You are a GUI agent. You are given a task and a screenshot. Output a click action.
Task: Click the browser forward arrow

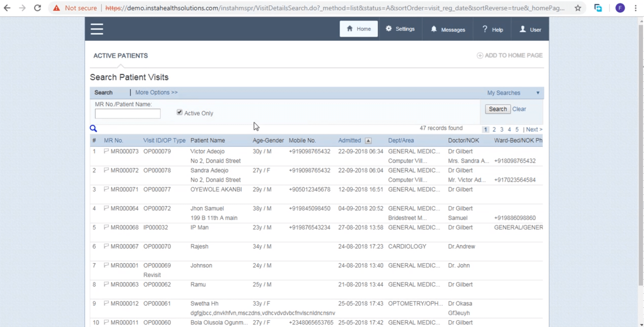(22, 8)
